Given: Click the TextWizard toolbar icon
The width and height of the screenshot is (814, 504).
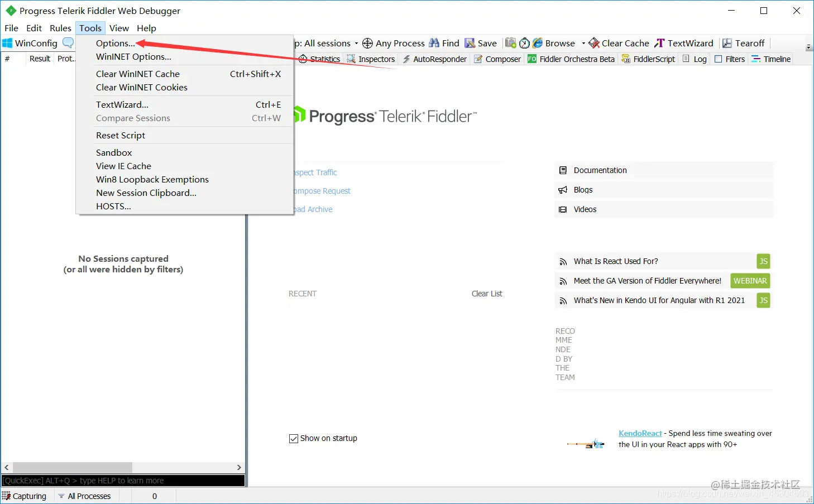Looking at the screenshot, I should (x=659, y=43).
